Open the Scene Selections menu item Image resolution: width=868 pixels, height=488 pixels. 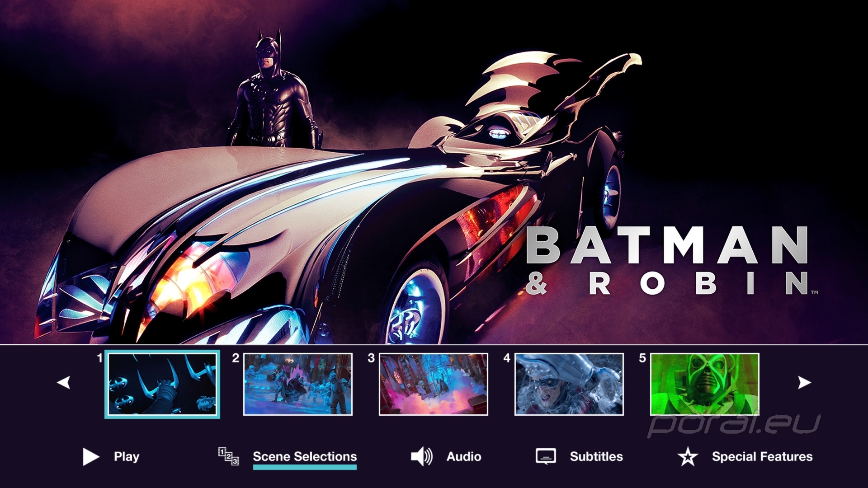click(x=305, y=457)
